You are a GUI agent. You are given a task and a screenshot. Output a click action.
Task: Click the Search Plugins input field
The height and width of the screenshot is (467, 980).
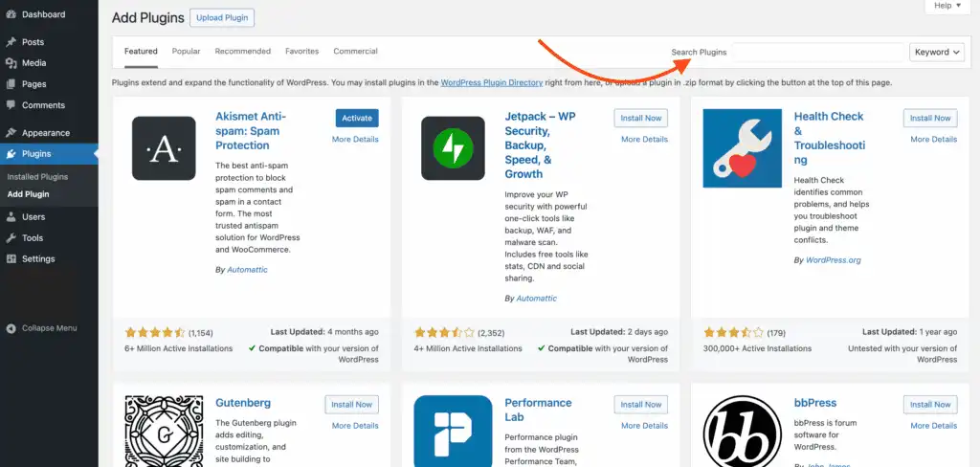[x=818, y=53]
